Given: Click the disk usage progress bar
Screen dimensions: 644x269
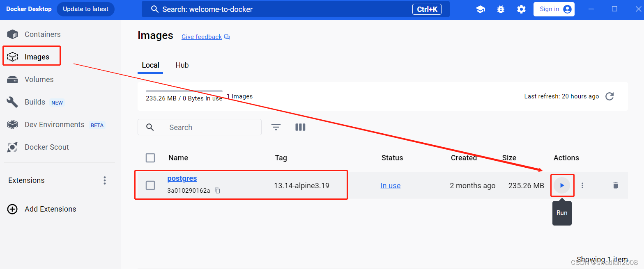Looking at the screenshot, I should point(184,91).
